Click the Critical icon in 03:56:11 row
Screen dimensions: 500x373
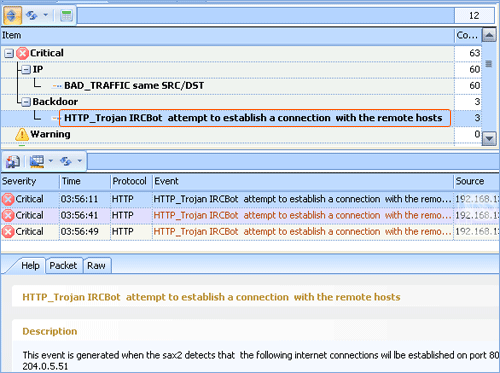click(8, 199)
